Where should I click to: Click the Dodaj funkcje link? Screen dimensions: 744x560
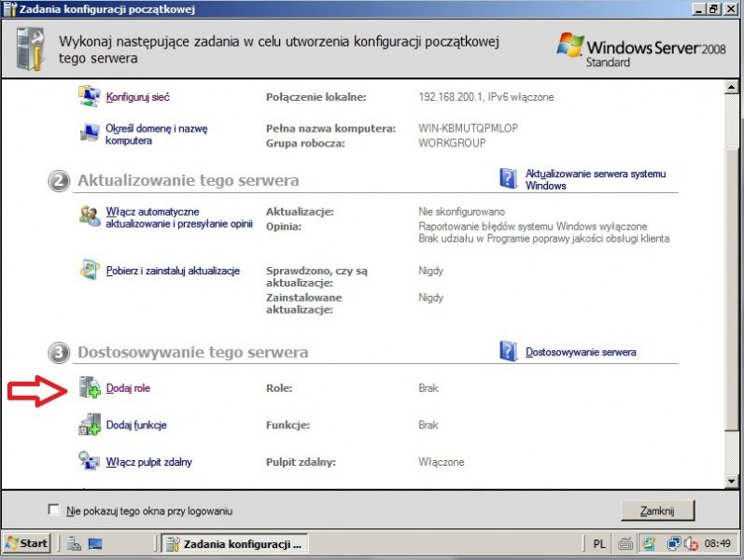pos(136,425)
